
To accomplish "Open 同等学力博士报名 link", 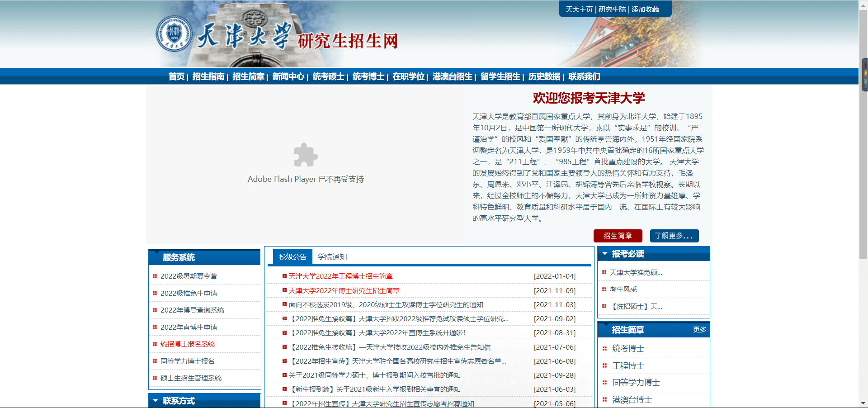I will click(x=187, y=361).
